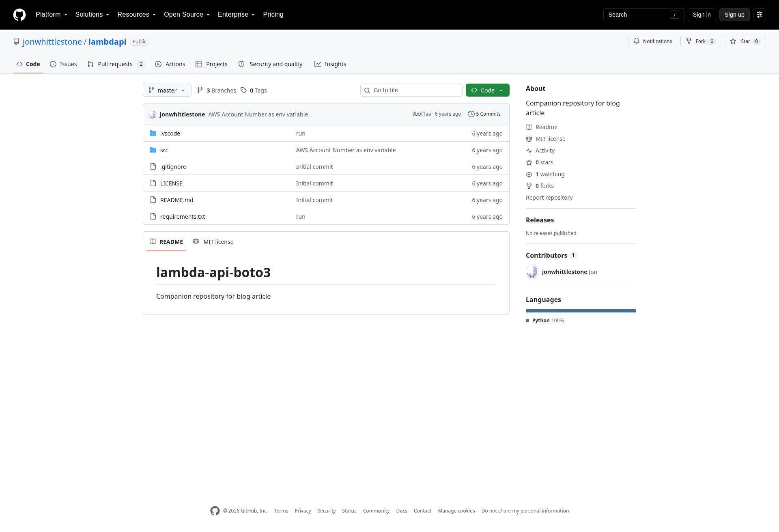Select the README tab in file viewer
Image resolution: width=779 pixels, height=532 pixels.
coord(166,242)
